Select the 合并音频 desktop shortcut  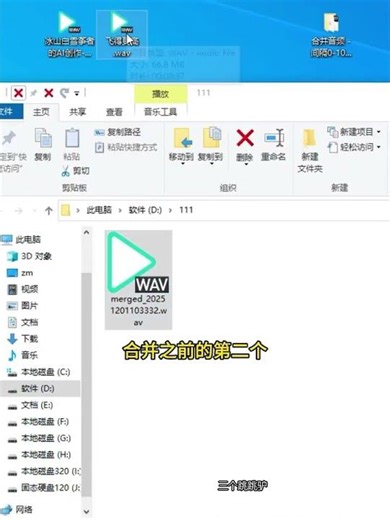(x=331, y=34)
